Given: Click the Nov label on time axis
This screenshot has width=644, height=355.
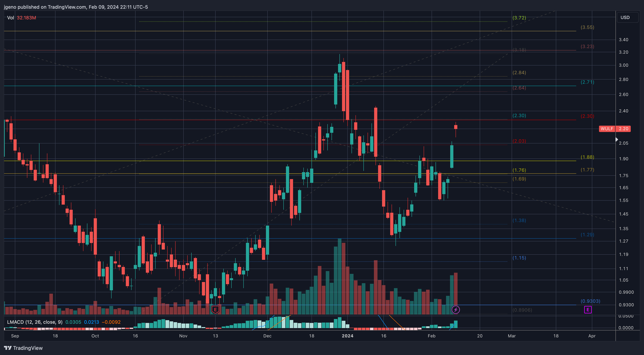Looking at the screenshot, I should [x=183, y=336].
